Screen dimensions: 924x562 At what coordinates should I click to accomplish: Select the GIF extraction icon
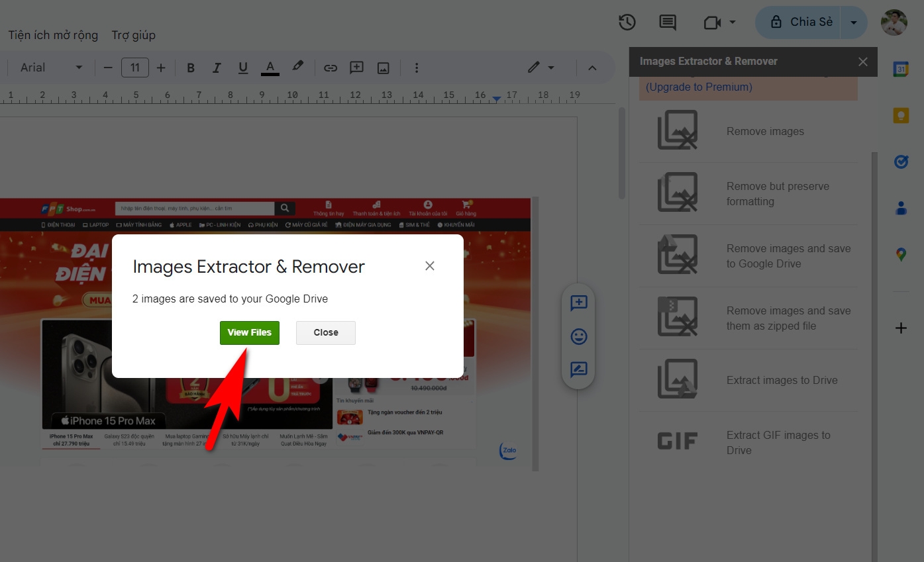coord(677,440)
